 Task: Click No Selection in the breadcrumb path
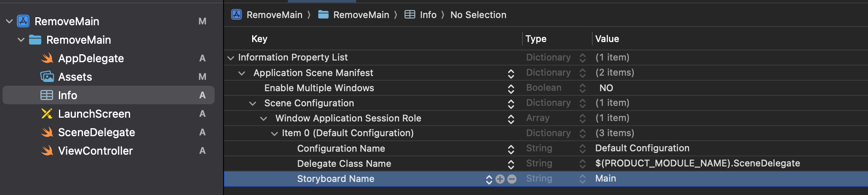pos(478,15)
